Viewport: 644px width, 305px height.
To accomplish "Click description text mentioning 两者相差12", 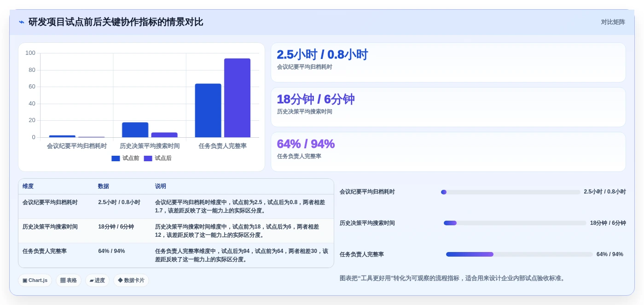I will tap(238, 231).
